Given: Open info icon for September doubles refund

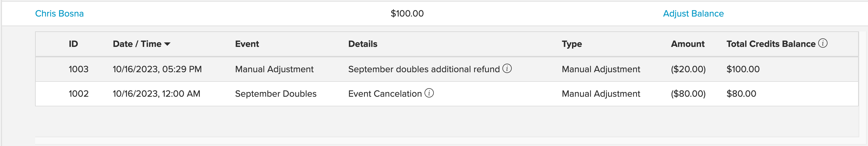Looking at the screenshot, I should [507, 69].
